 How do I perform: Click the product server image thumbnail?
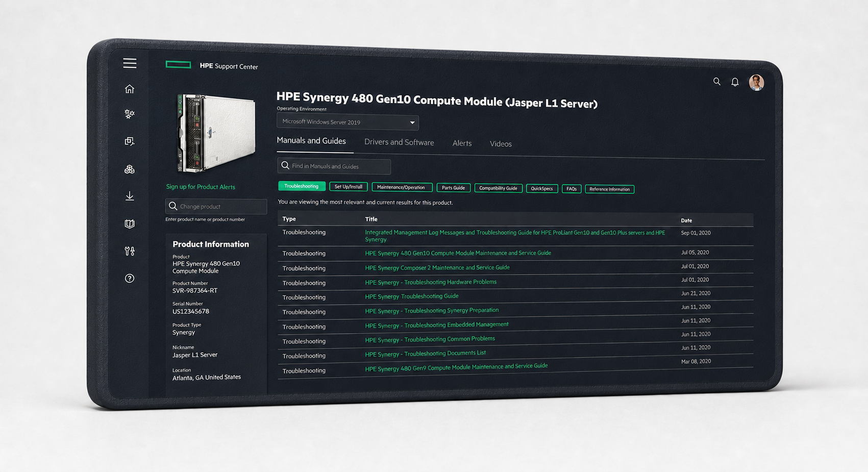click(216, 133)
